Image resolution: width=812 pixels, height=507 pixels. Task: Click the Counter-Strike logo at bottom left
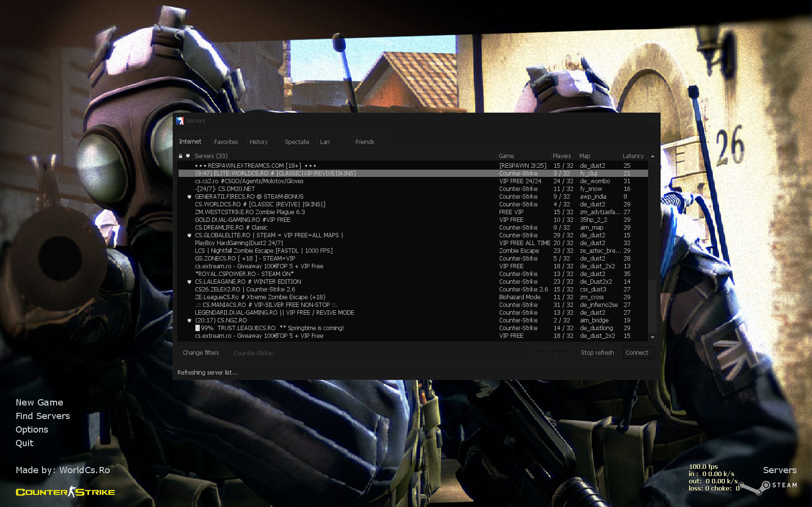(x=65, y=492)
